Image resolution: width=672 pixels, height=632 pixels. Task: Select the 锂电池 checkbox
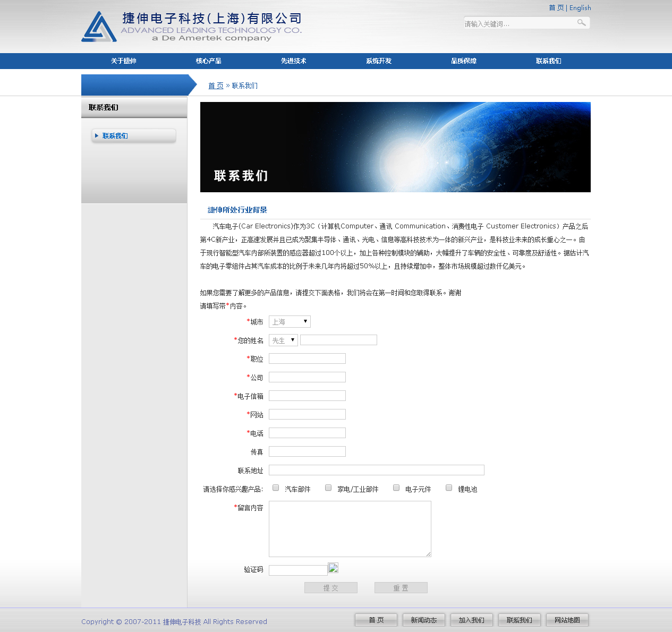tap(449, 488)
